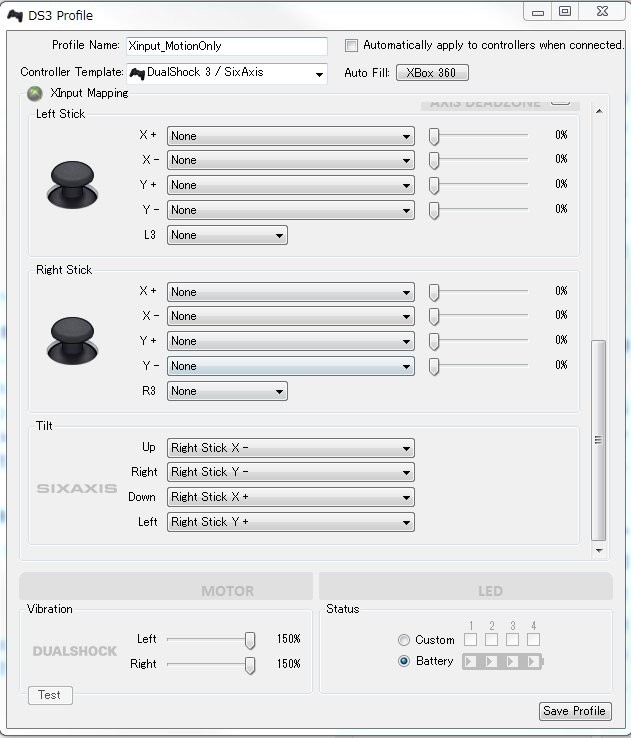Open the R3 mapping dropdown
Screen dimensions: 631x738
[227, 391]
